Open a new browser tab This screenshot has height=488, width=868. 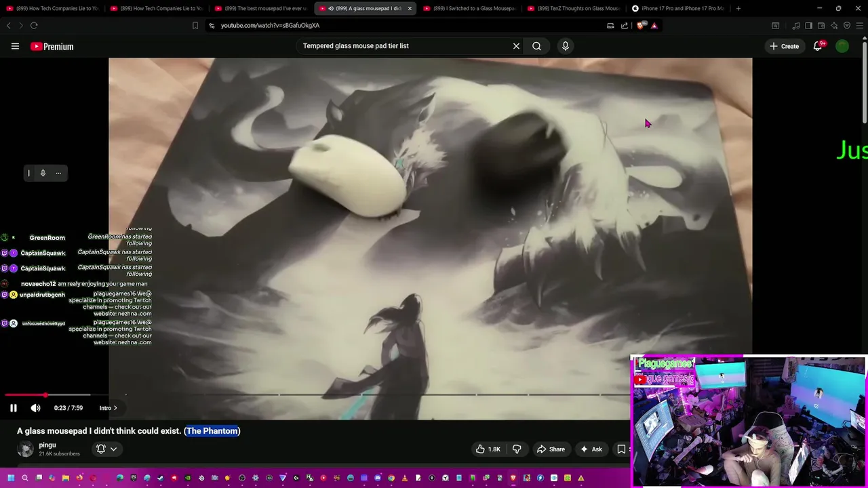click(738, 8)
